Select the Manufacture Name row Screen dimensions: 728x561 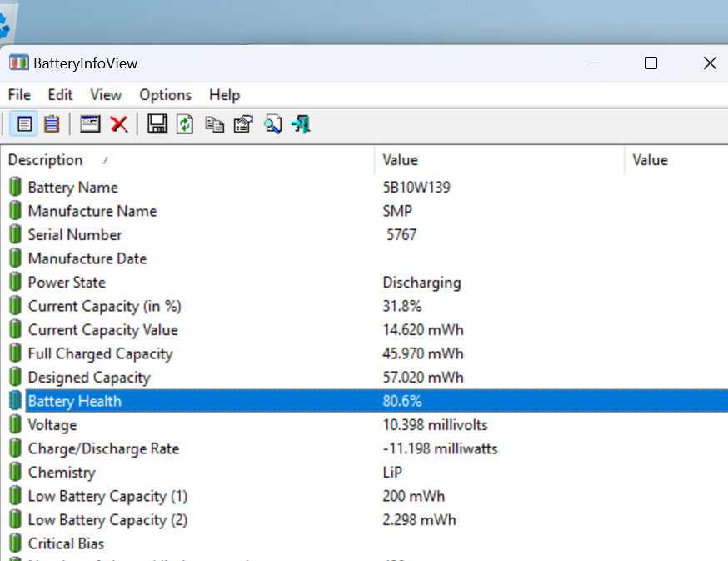coord(364,211)
